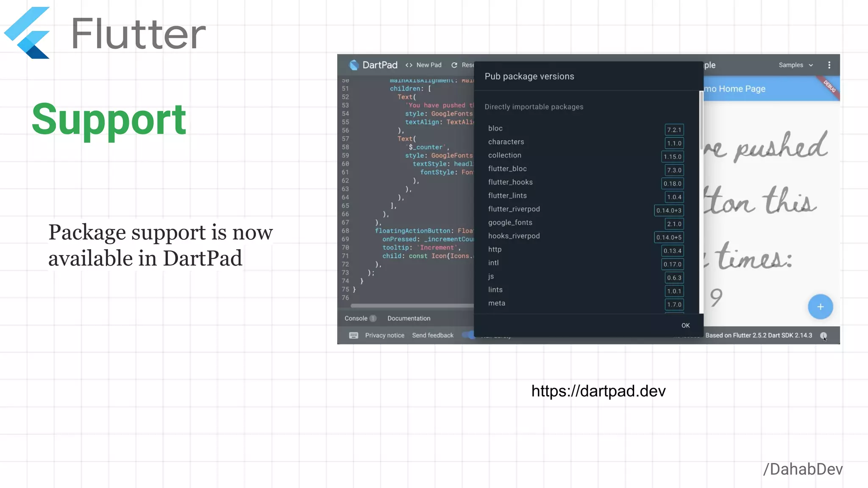
Task: Click the google_fonts package name
Action: click(x=510, y=223)
